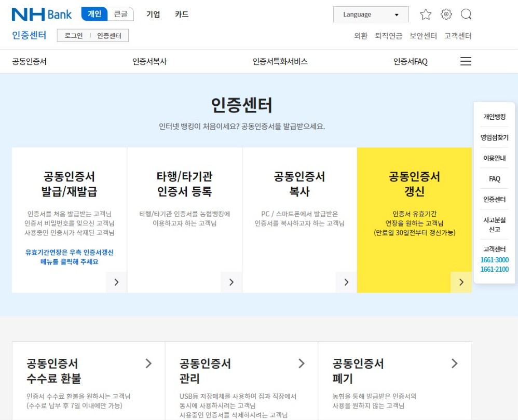Open the hamburger full menu icon
The height and width of the screenshot is (420, 518).
[466, 61]
